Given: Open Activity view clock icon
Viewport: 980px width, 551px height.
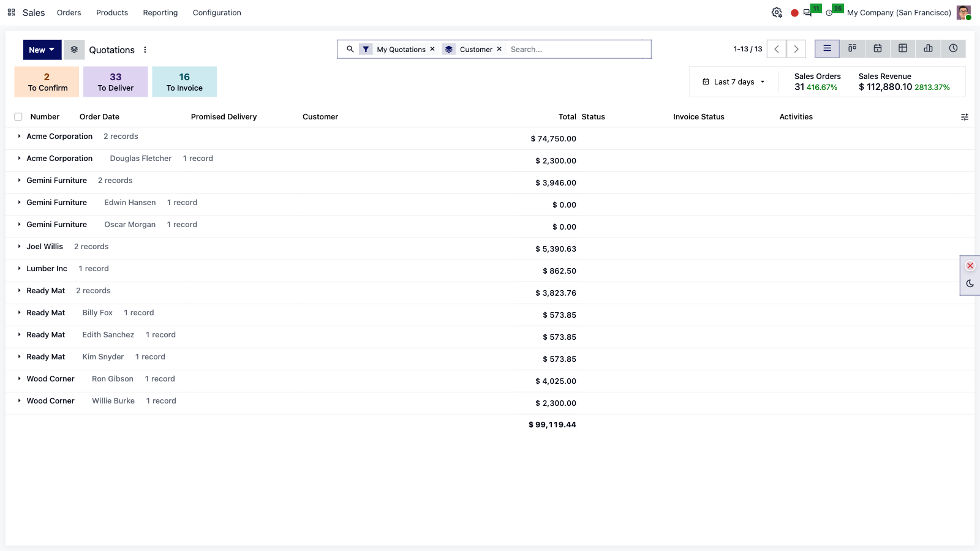Looking at the screenshot, I should coord(953,48).
